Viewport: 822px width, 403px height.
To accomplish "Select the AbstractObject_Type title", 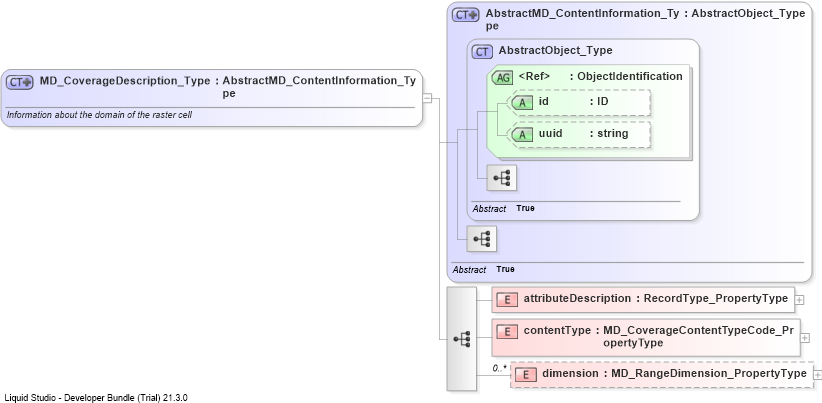I will [x=556, y=50].
